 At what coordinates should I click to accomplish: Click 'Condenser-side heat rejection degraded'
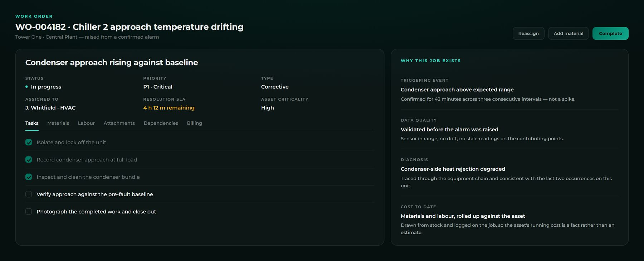(453, 169)
